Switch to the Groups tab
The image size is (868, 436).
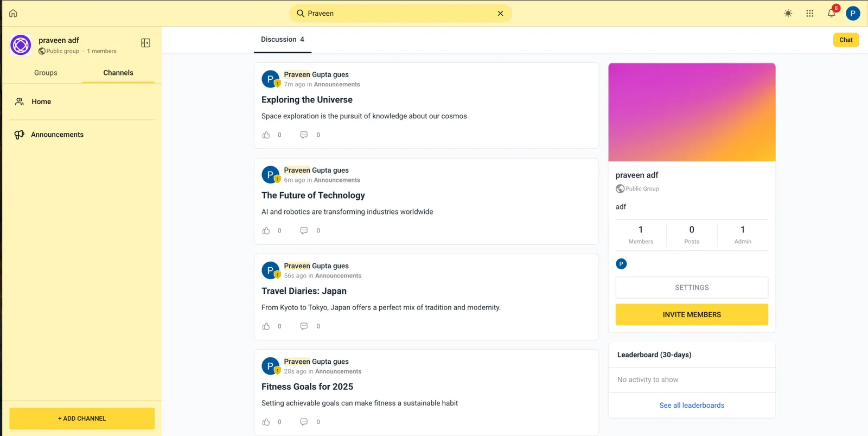click(46, 73)
